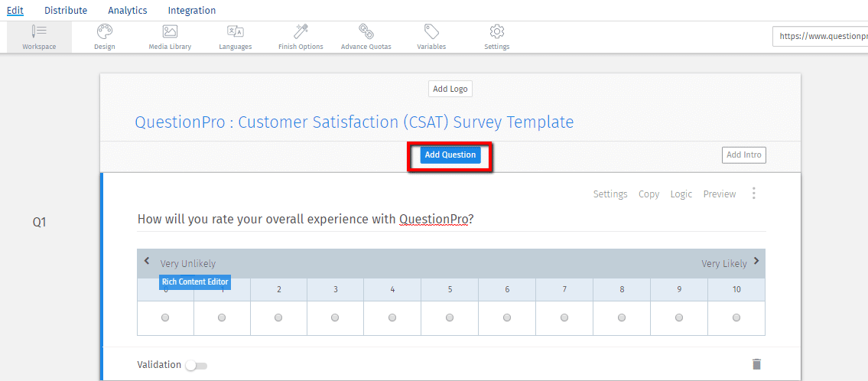Click the rating column header 5
The image size is (868, 381).
pyautogui.click(x=450, y=289)
